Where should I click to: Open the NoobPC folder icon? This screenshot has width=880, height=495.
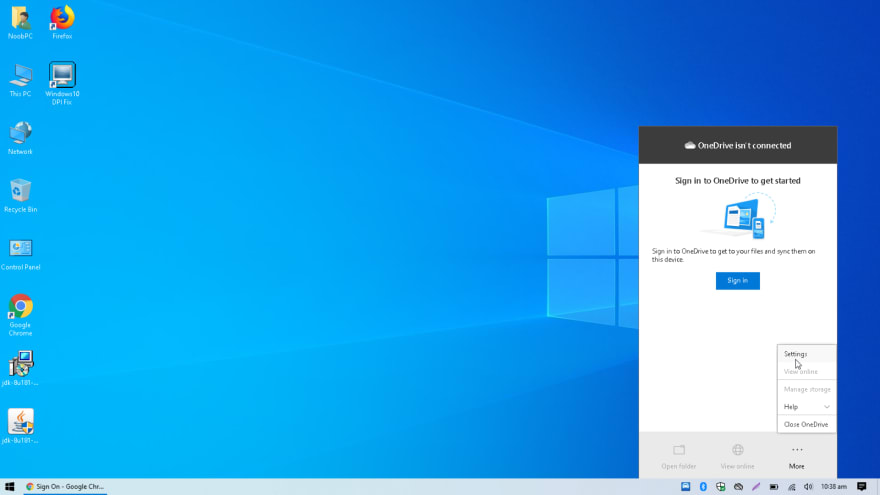[20, 22]
